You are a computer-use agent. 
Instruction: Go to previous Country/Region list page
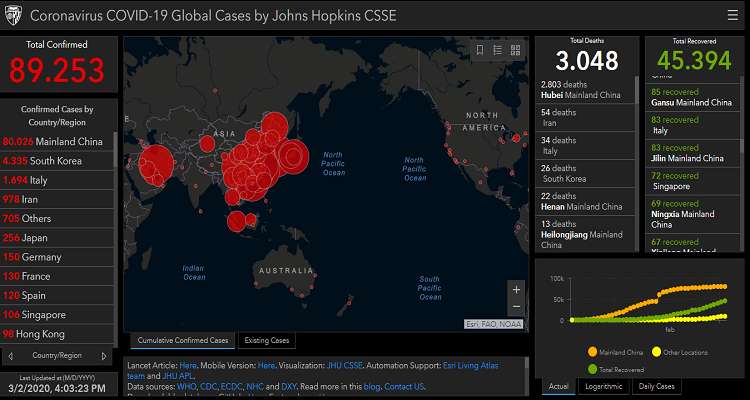click(11, 355)
